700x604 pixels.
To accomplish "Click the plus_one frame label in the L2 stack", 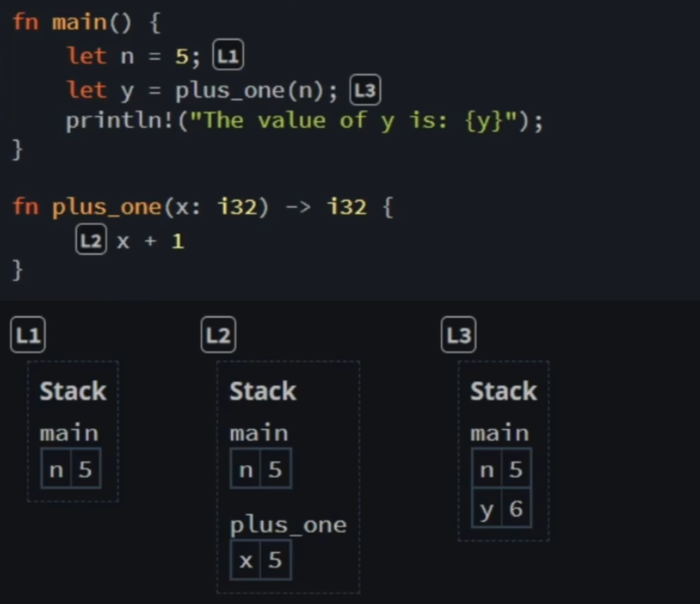I will point(288,525).
